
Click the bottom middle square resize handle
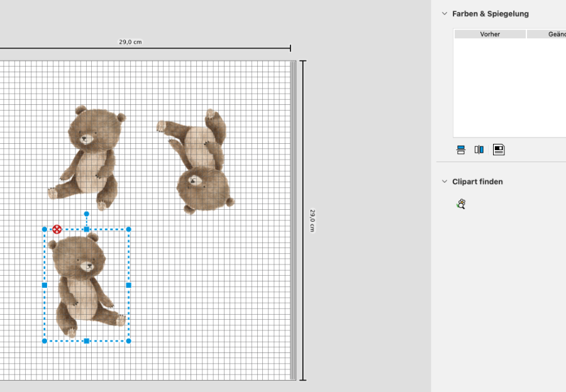87,341
